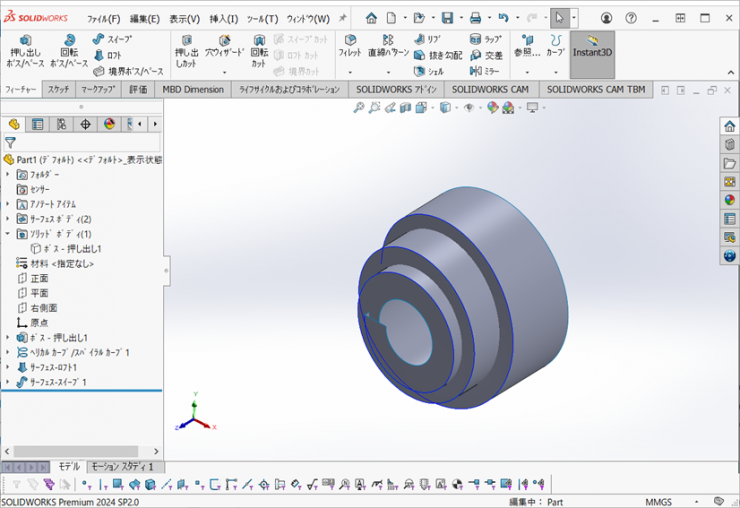Viewport: 740px width, 508px height.
Task: Click the モーションスタディ1 tab
Action: [121, 467]
